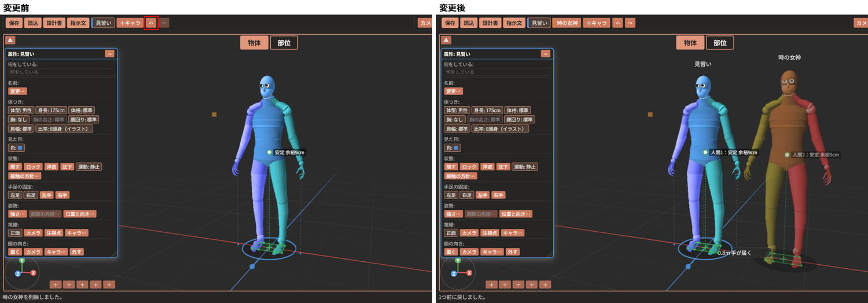Select the 見習い character tab in 変更後
The height and width of the screenshot is (303, 868).
click(x=539, y=23)
